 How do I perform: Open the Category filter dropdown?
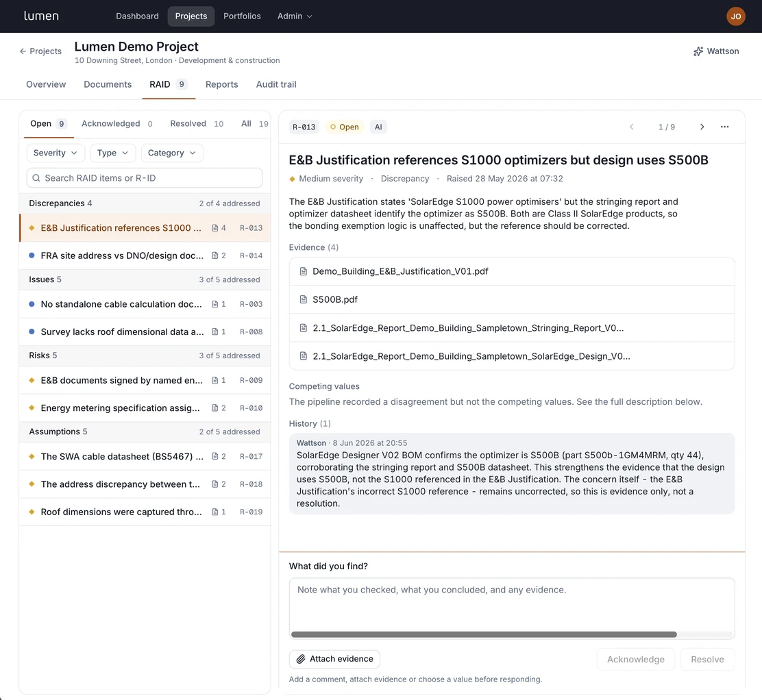pyautogui.click(x=172, y=153)
